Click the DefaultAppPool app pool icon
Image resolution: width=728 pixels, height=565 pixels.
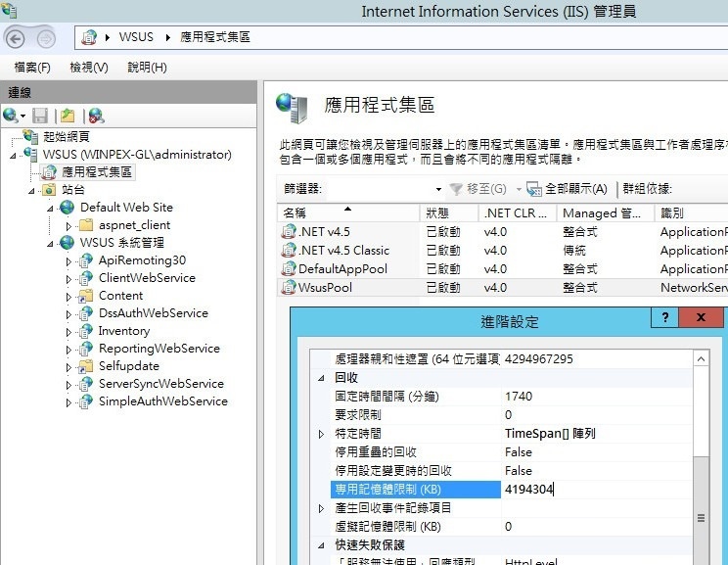pyautogui.click(x=289, y=268)
